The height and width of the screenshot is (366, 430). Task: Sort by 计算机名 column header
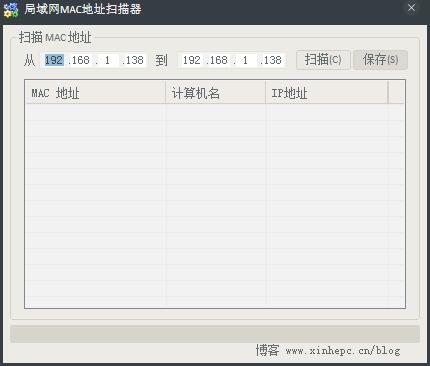216,93
